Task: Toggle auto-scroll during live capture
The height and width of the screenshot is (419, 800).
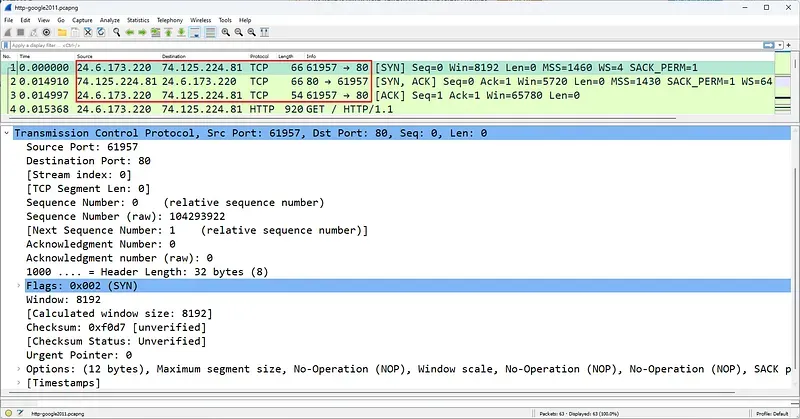Action: [x=195, y=32]
